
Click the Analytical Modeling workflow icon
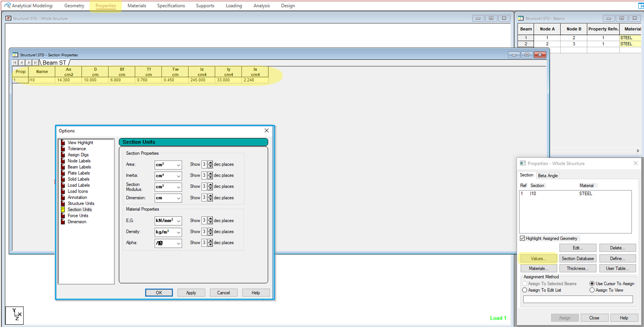click(7, 6)
